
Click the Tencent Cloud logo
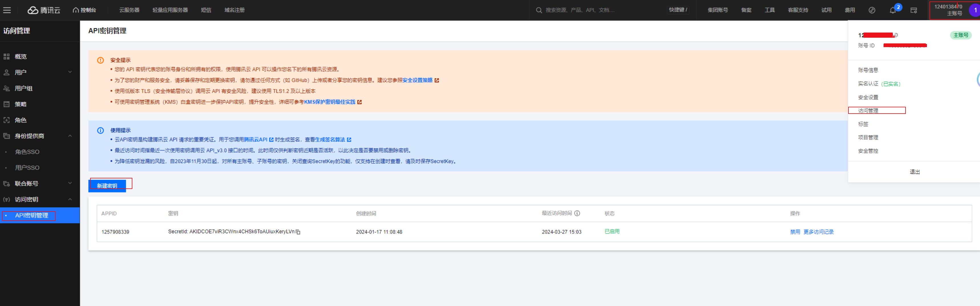[x=44, y=10]
